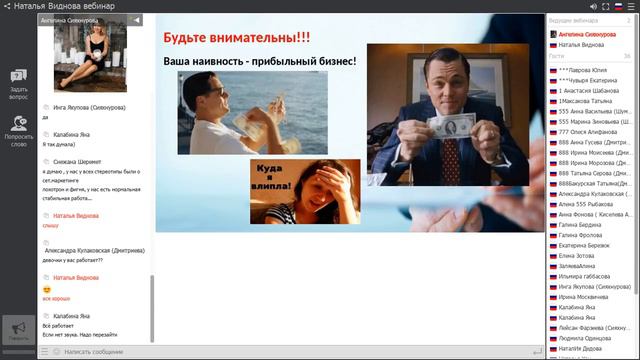This screenshot has width=640, height=360.
Task: Send message with enter arrow icon
Action: click(538, 351)
